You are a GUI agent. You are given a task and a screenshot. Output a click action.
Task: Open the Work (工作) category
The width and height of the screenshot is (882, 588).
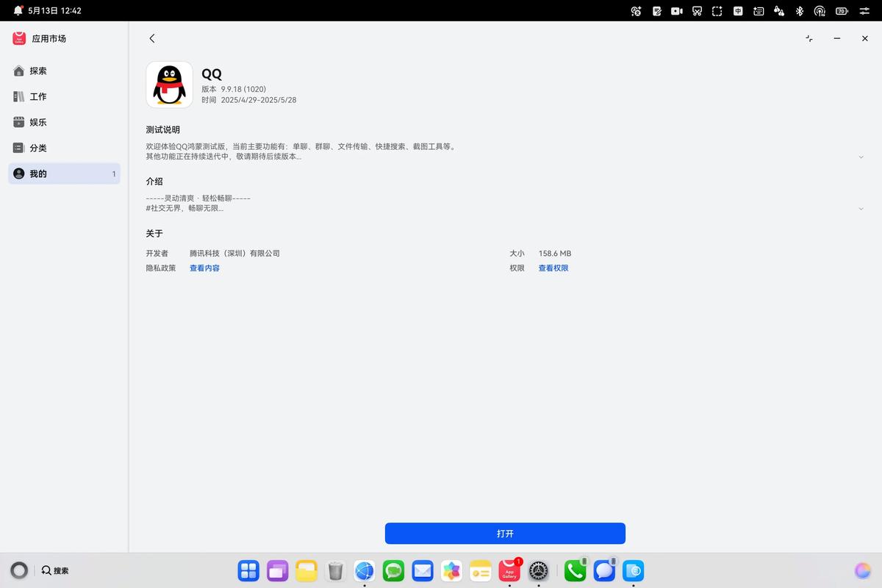click(x=38, y=96)
